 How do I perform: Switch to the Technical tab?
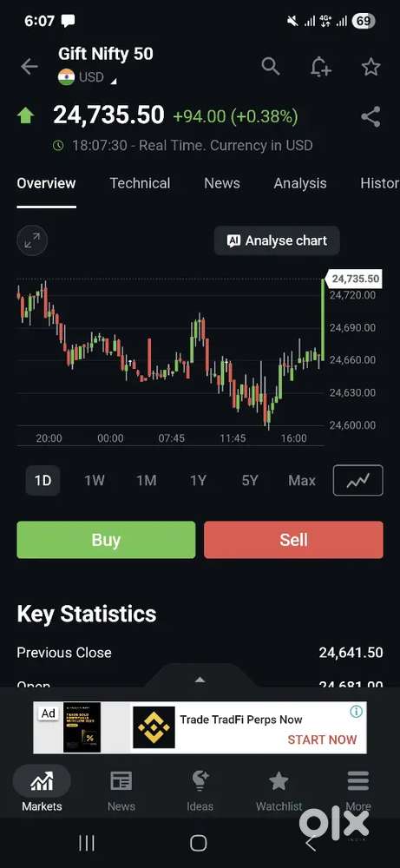tap(140, 183)
